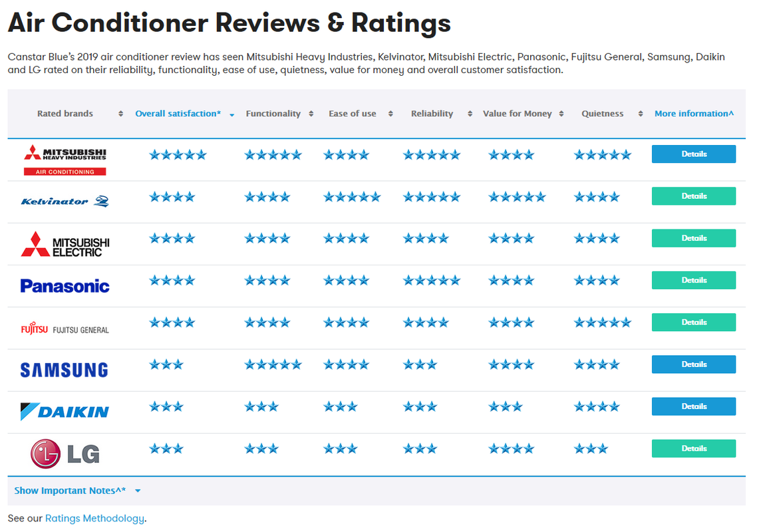Viewport: 767px width, 532px height.
Task: Click Fujitsu General value for money stars
Action: 511,323
